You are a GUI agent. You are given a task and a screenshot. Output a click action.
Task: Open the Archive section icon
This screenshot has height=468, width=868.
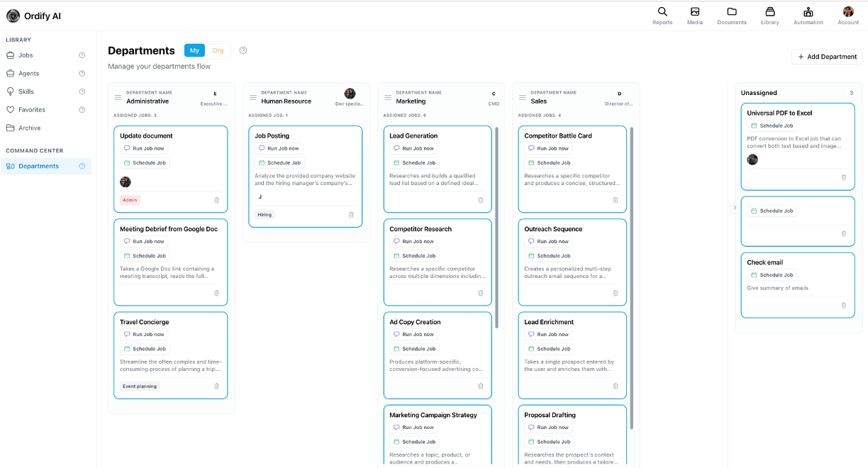coord(9,128)
